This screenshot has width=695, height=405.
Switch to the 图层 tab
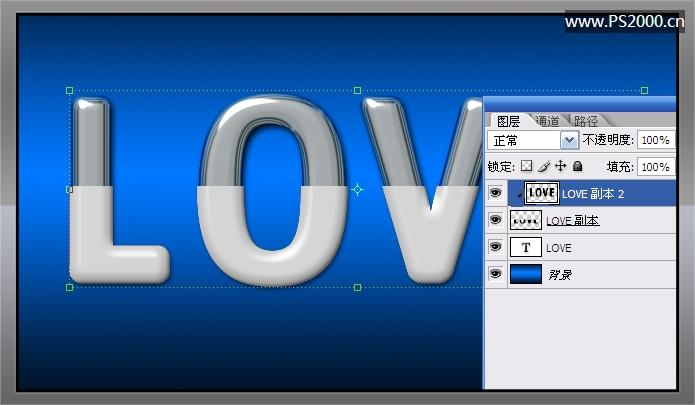508,121
